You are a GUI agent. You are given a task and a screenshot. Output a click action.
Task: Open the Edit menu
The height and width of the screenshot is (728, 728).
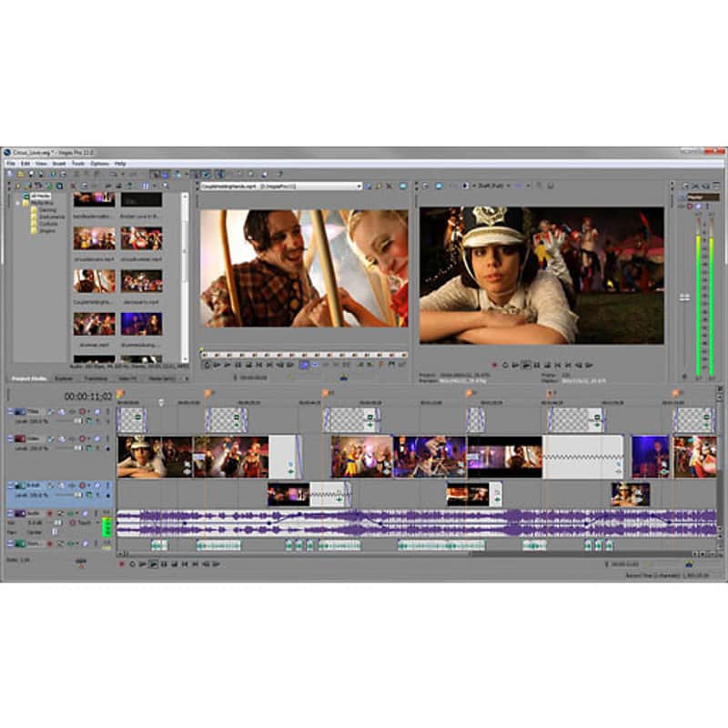coord(25,164)
